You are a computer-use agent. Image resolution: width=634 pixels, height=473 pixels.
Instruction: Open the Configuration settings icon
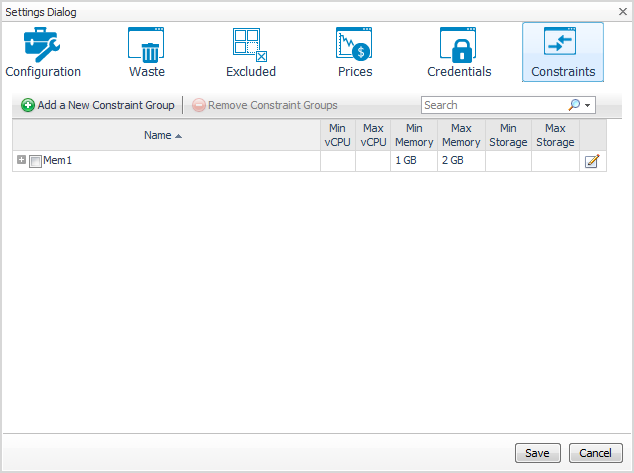42,45
